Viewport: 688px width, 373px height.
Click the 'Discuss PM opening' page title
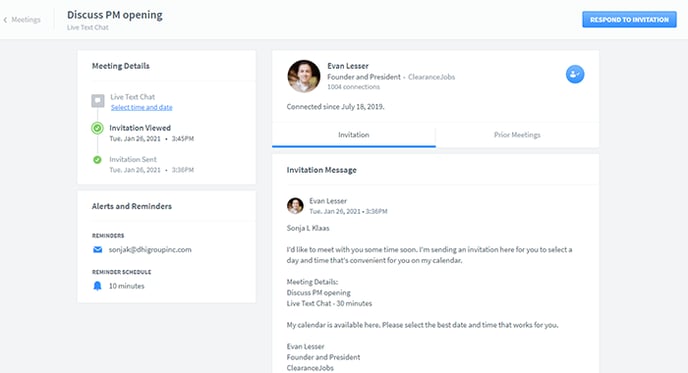coord(115,15)
